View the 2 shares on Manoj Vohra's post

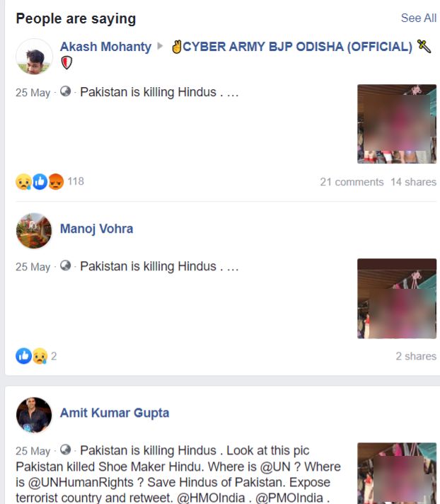click(x=416, y=356)
